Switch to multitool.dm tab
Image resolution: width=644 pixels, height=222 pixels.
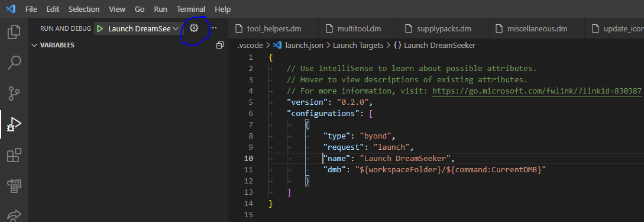coord(358,29)
